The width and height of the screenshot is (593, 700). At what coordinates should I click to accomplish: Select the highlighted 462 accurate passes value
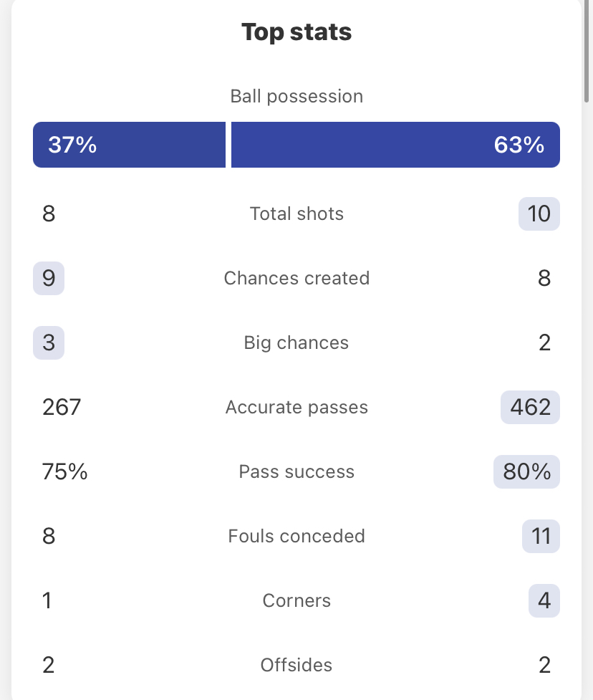point(530,407)
